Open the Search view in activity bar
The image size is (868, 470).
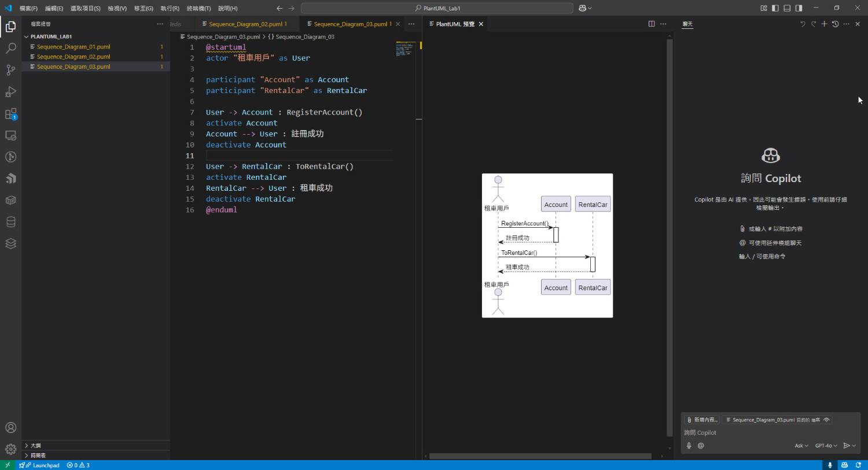10,49
